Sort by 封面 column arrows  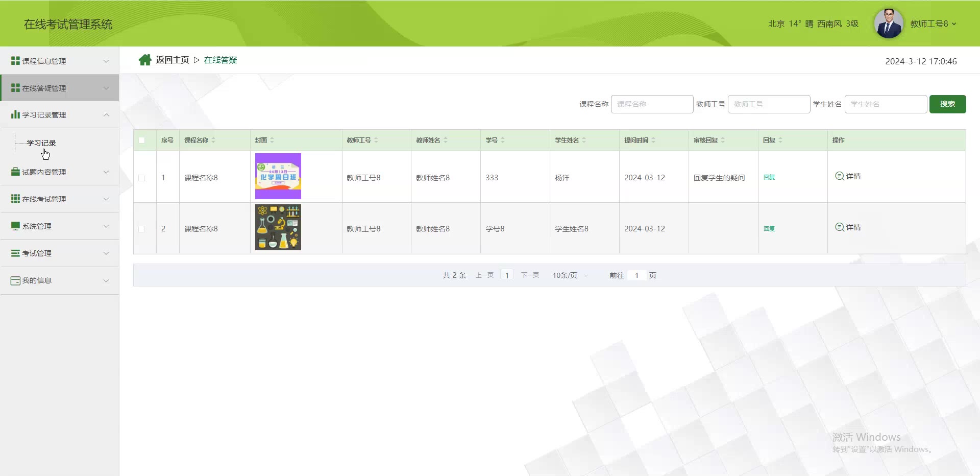pyautogui.click(x=272, y=140)
